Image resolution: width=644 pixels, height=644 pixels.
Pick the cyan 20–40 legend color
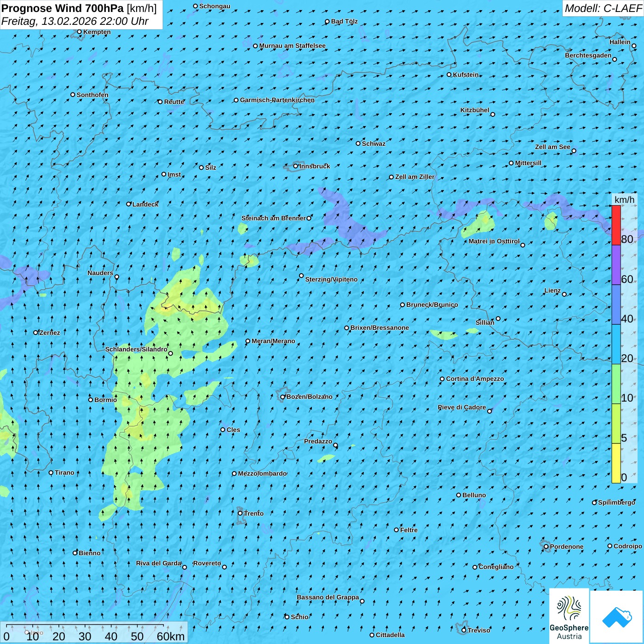coord(616,344)
